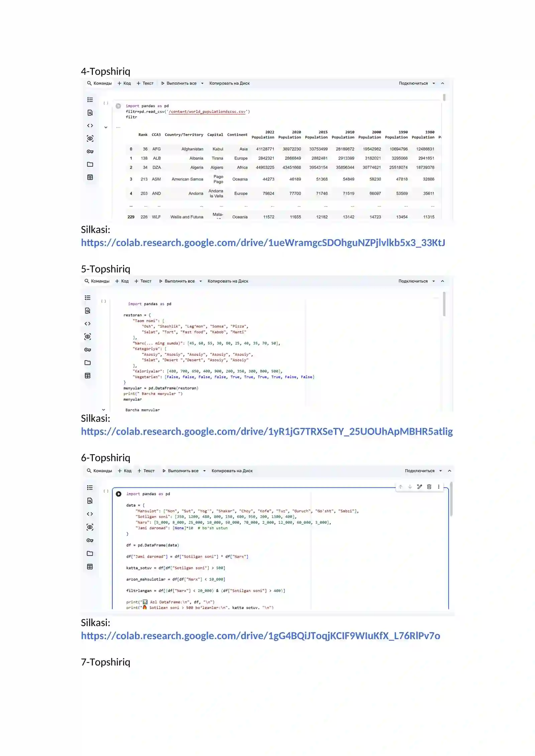Viewport: 535px width, 756px height.
Task: Open variables inspector in 4-Topshiriq screenshot
Action: [90, 138]
